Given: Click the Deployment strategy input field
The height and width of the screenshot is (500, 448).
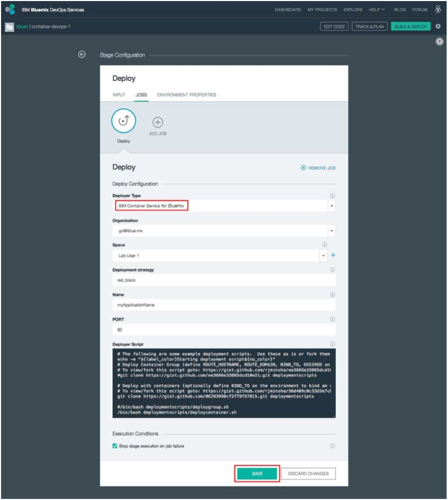Looking at the screenshot, I should point(223,280).
